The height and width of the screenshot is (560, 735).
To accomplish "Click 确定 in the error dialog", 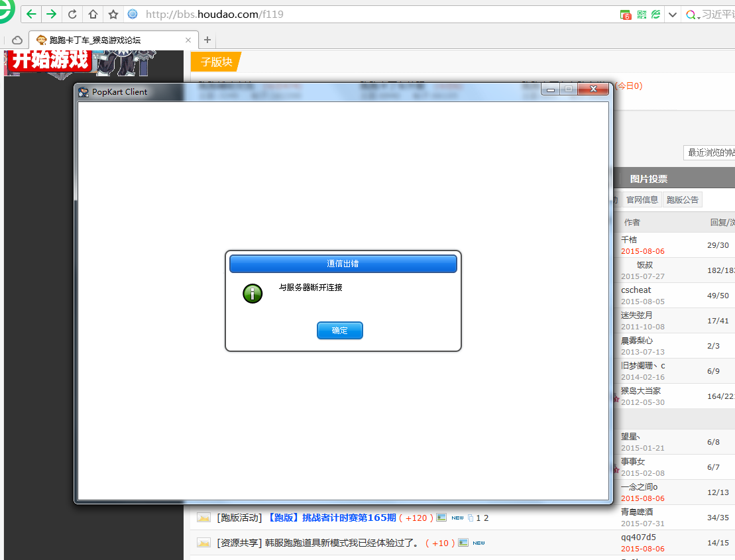I will click(340, 331).
